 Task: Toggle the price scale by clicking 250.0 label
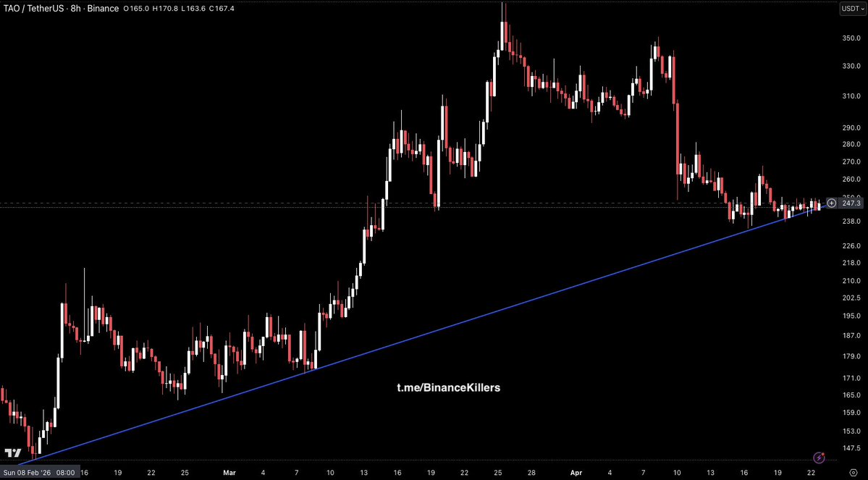point(851,195)
